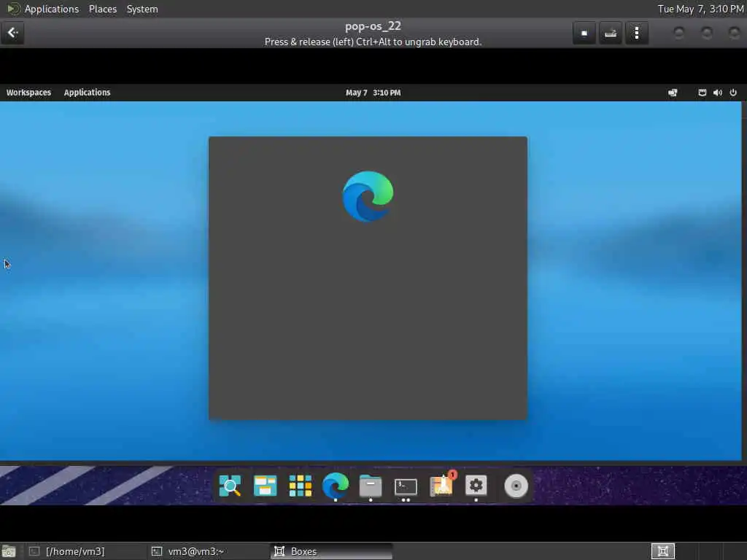747x560 pixels.
Task: Open the Files folder icon in dock
Action: click(371, 486)
